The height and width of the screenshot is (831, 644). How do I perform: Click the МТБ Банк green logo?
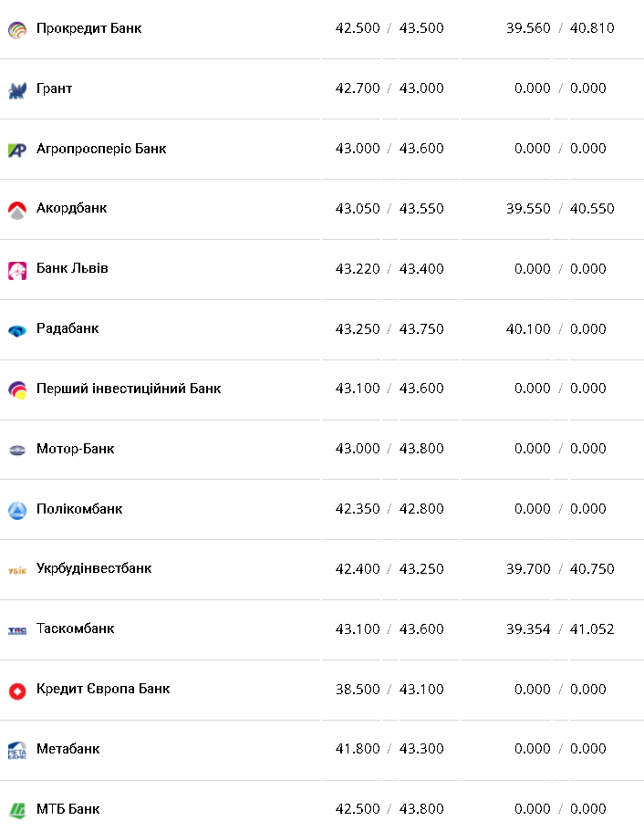17,810
